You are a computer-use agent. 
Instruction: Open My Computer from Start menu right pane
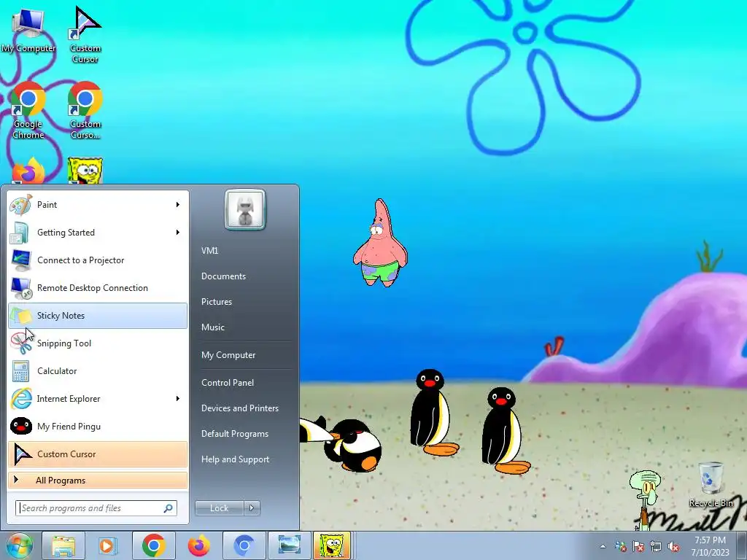tap(228, 355)
